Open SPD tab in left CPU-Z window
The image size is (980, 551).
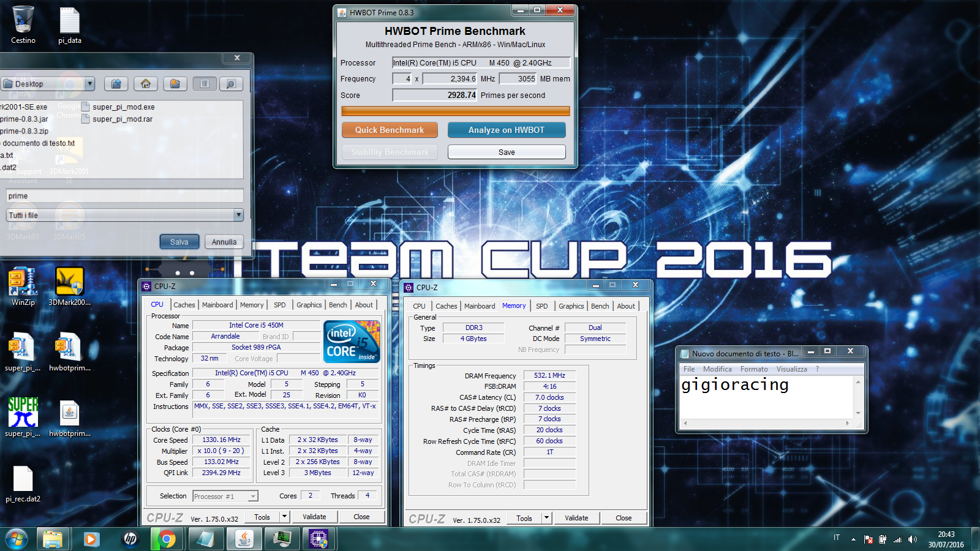coord(280,305)
